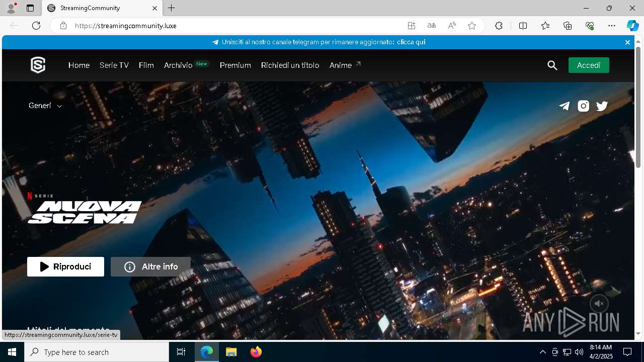Image resolution: width=644 pixels, height=362 pixels.
Task: Click the Edge icon on taskbar
Action: 207,352
